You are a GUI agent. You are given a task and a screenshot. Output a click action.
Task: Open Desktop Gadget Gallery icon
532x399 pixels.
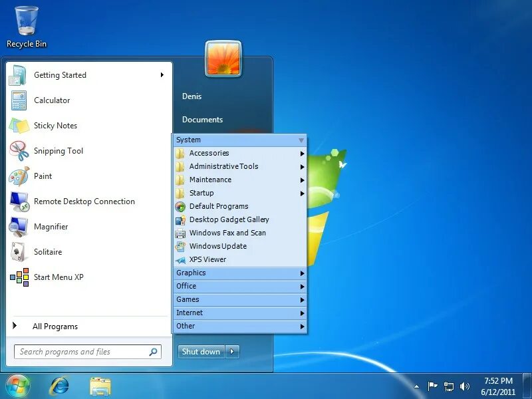pos(180,220)
